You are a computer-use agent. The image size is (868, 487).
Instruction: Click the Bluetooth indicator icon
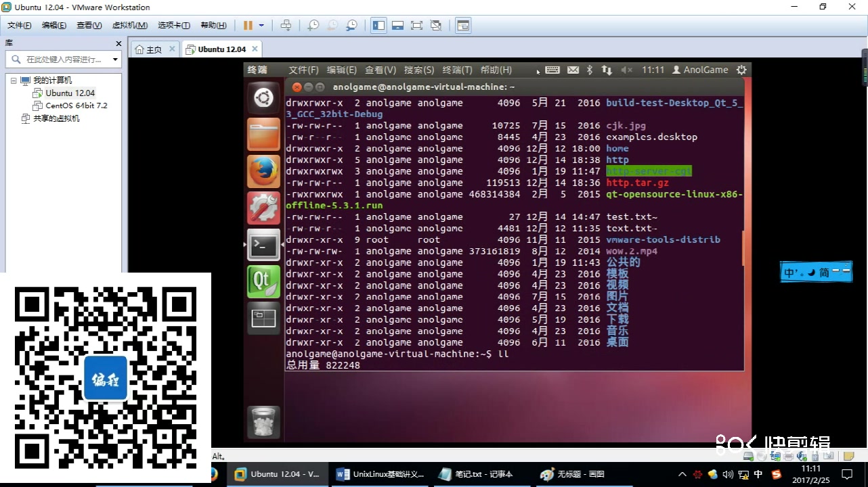click(589, 70)
